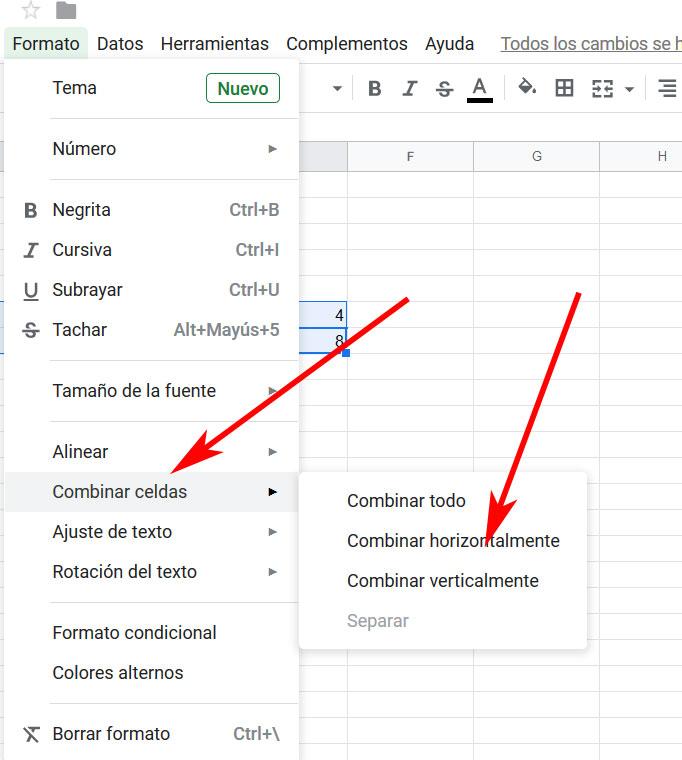Select column H header

click(x=641, y=157)
